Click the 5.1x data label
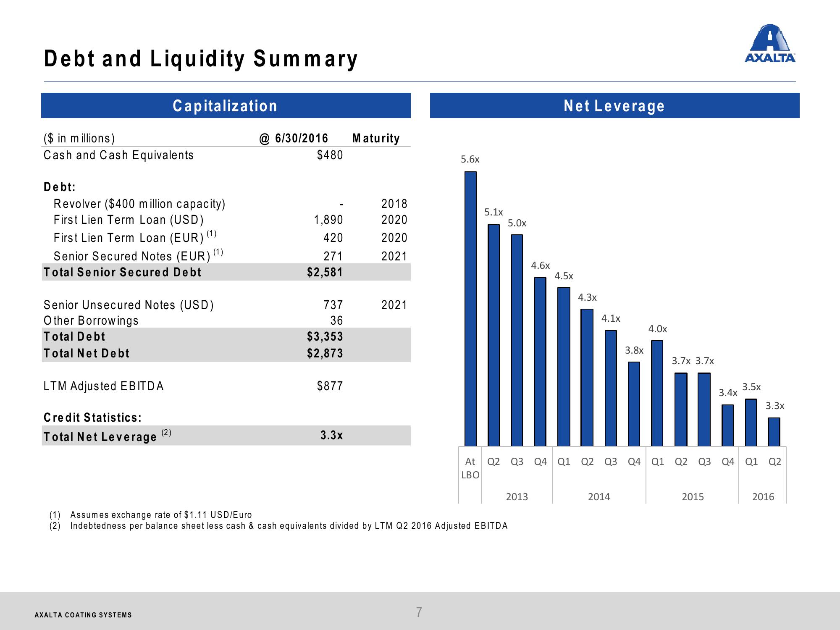 click(x=493, y=212)
